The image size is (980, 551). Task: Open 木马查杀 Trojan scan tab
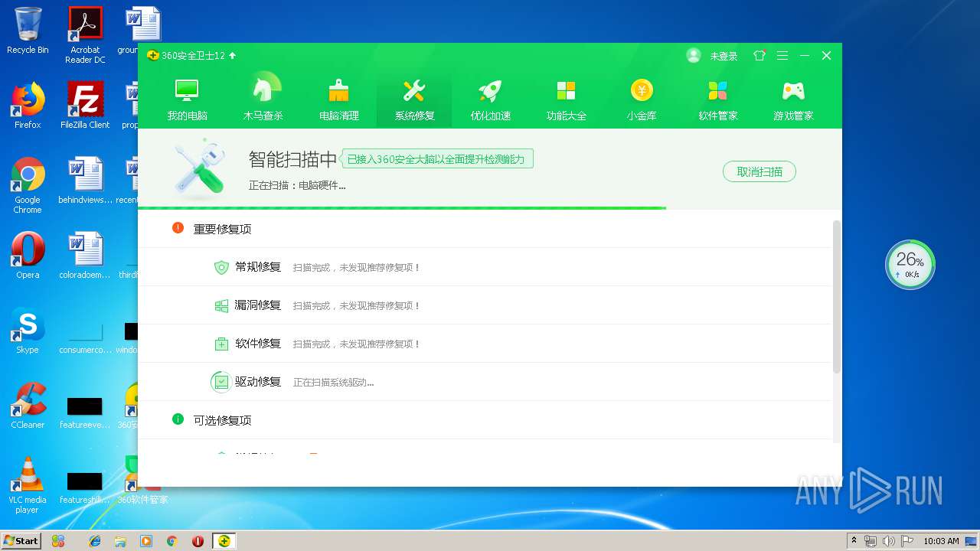click(263, 99)
